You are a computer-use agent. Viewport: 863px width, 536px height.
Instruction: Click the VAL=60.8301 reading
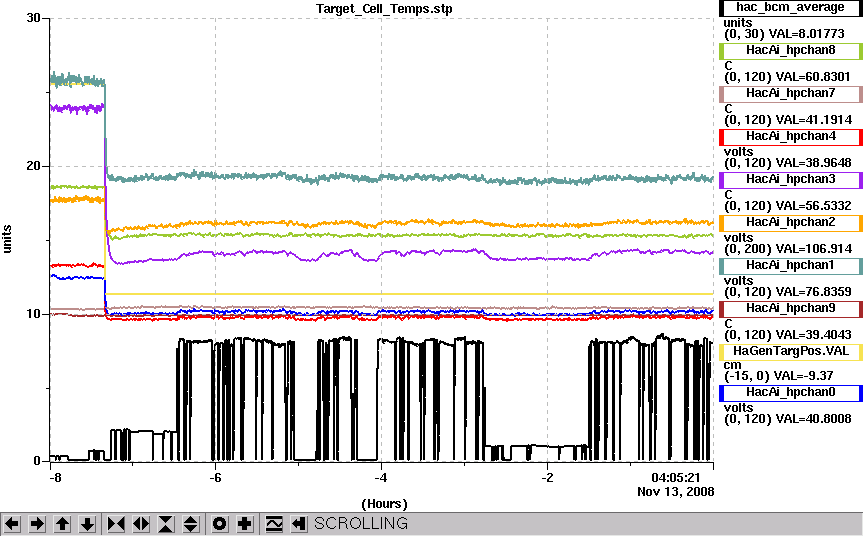coord(813,77)
